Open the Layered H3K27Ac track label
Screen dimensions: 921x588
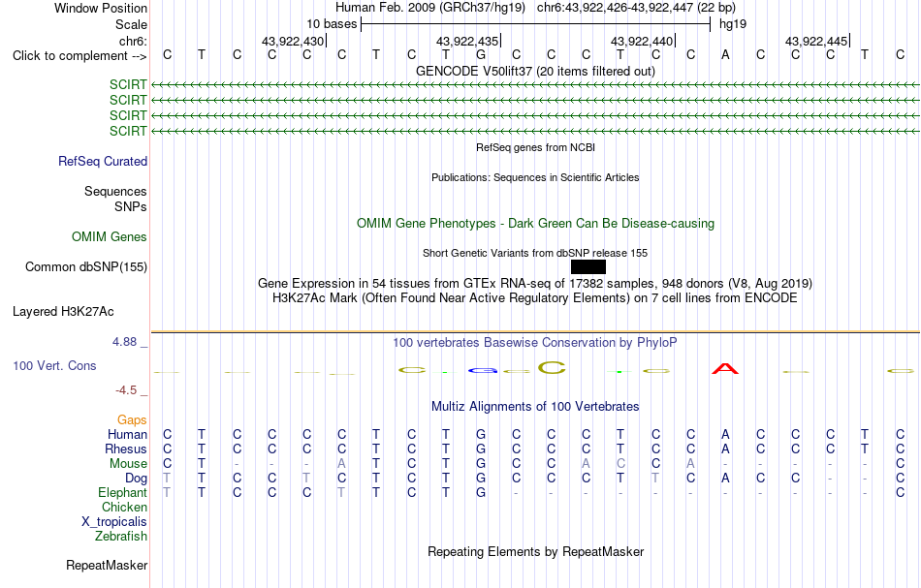point(63,312)
